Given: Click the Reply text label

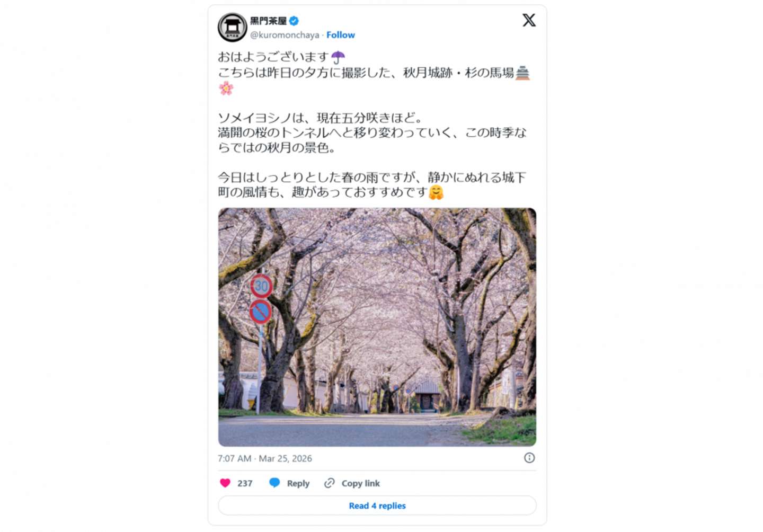Looking at the screenshot, I should point(298,483).
